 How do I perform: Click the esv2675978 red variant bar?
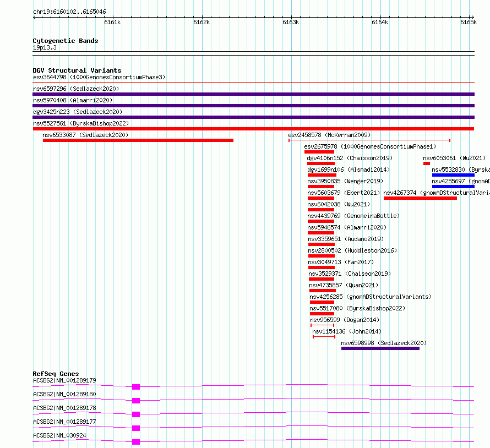(319, 152)
